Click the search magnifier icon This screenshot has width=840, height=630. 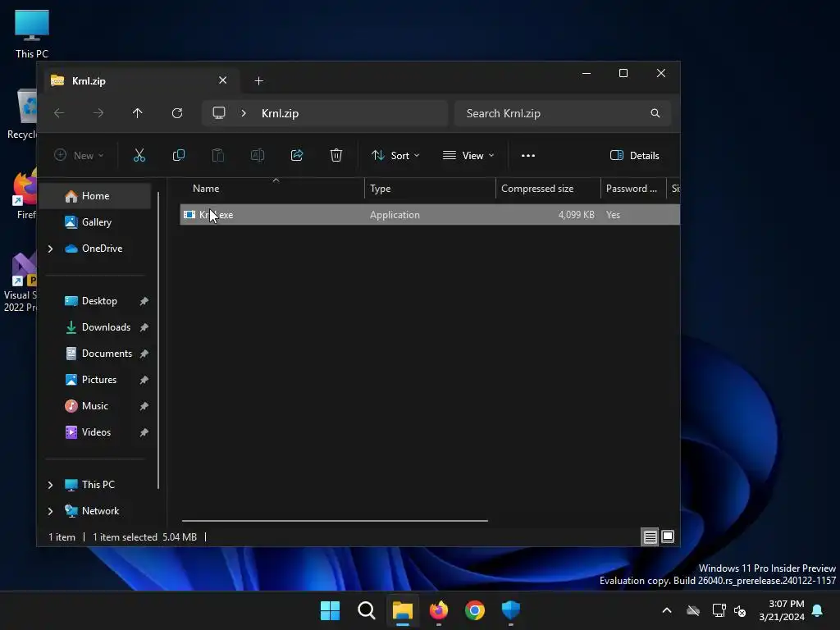[x=655, y=113]
